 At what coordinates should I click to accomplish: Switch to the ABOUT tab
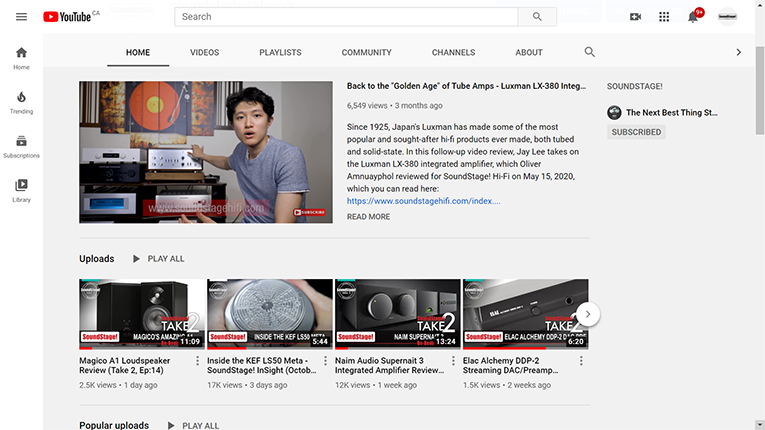[529, 52]
